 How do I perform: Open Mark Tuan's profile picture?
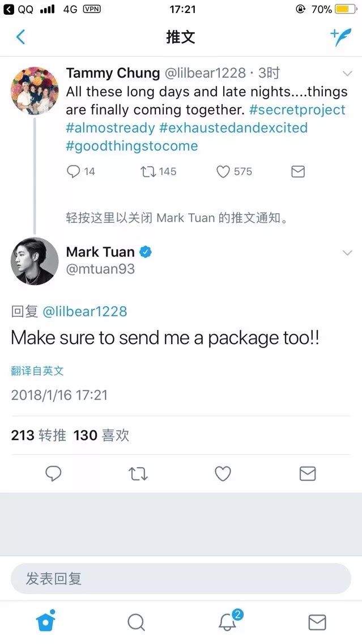click(x=35, y=261)
